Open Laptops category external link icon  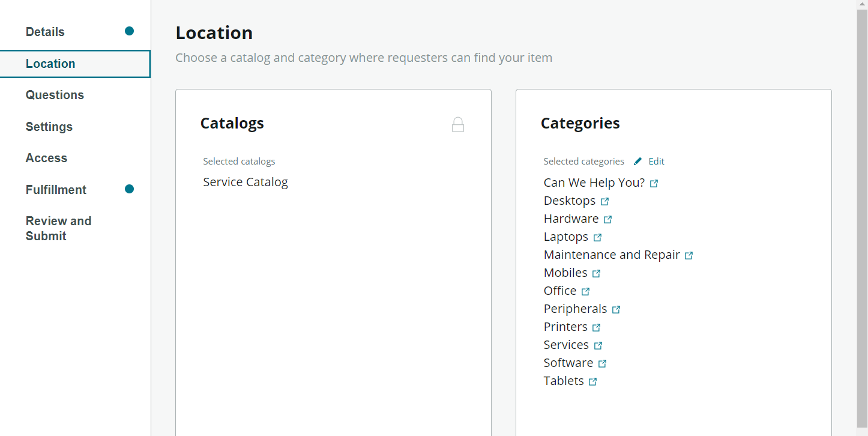[x=597, y=238]
